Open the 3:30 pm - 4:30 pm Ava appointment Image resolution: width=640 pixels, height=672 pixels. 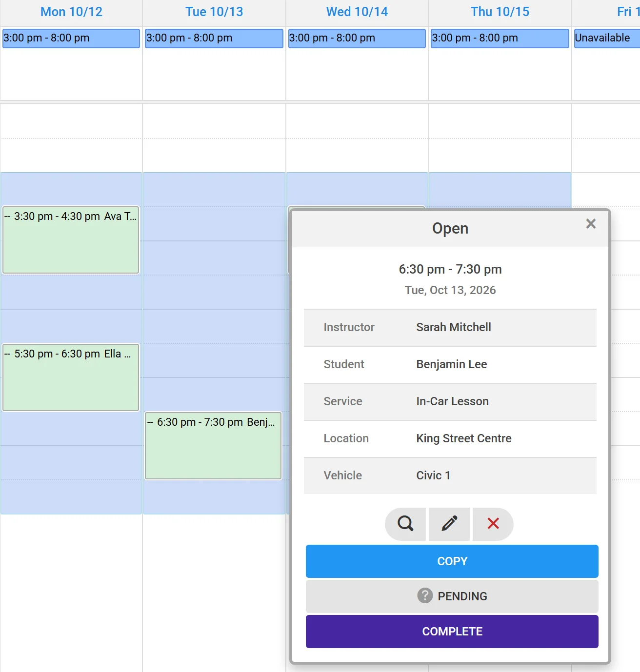(71, 240)
